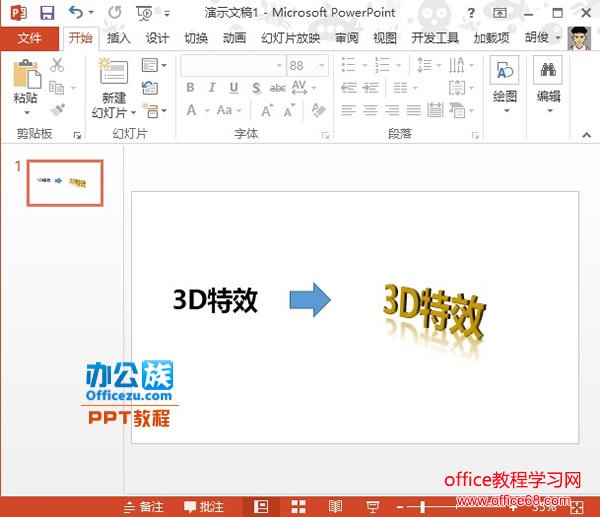
Task: Open the 审阅 Review tab
Action: 347,38
